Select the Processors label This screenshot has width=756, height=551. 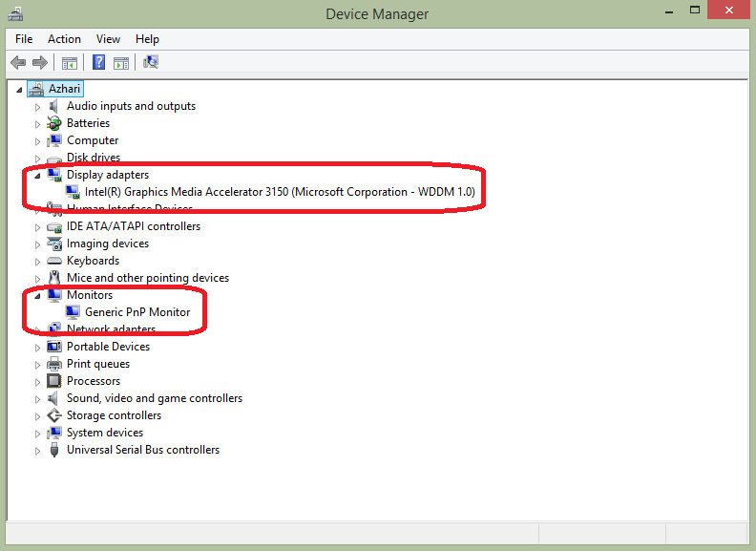[94, 381]
